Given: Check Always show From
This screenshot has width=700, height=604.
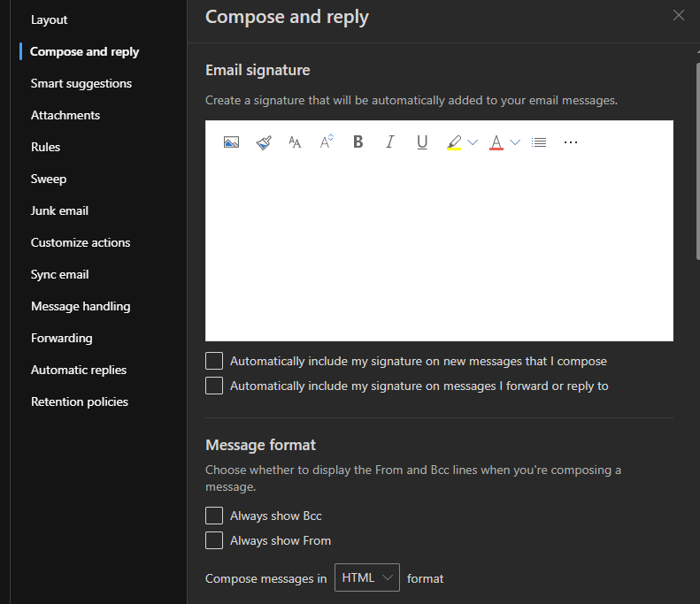Looking at the screenshot, I should pyautogui.click(x=214, y=540).
